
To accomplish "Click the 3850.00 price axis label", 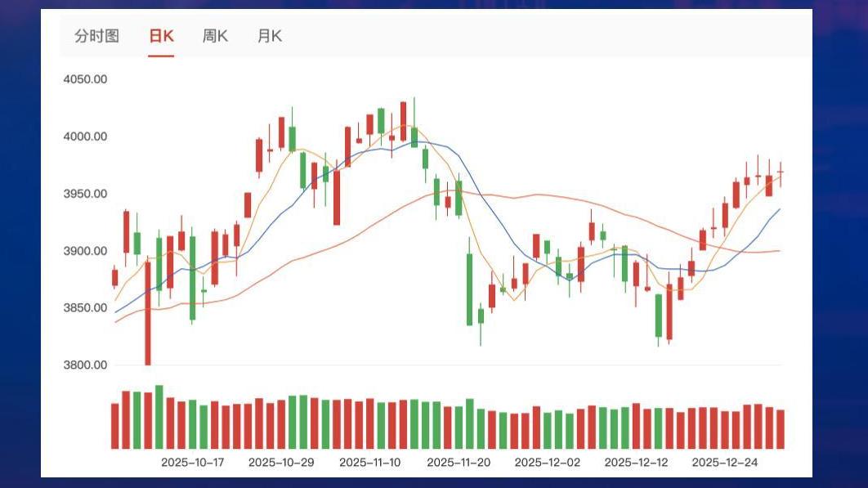I will [85, 308].
